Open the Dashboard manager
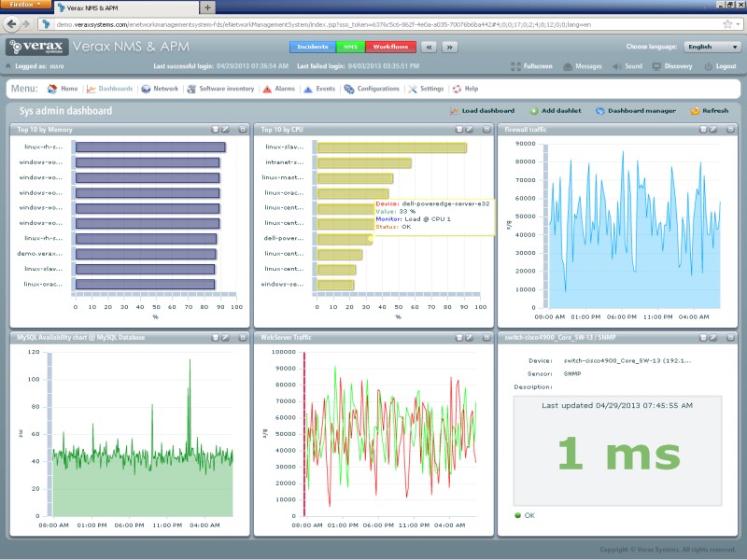747x560 pixels. 636,110
